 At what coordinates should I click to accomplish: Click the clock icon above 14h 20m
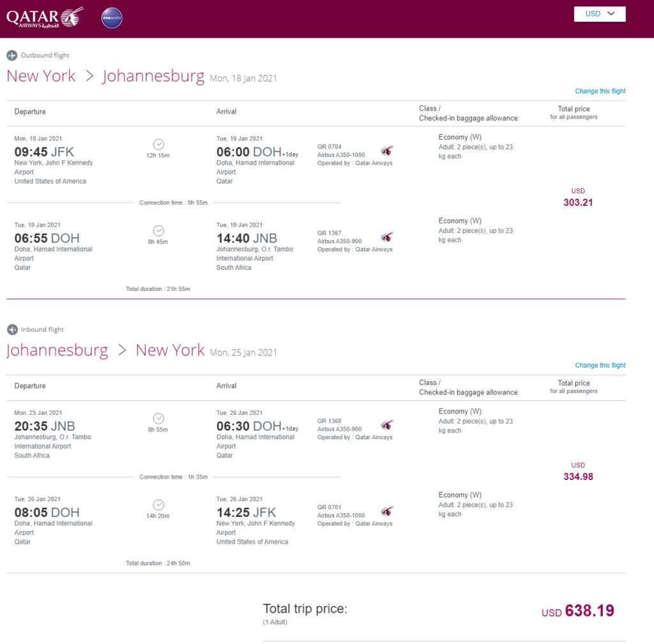pos(158,505)
